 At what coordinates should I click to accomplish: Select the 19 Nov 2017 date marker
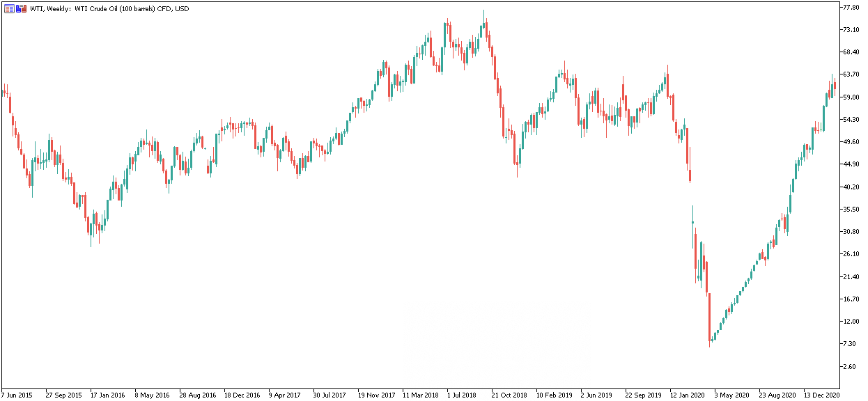[x=376, y=395]
